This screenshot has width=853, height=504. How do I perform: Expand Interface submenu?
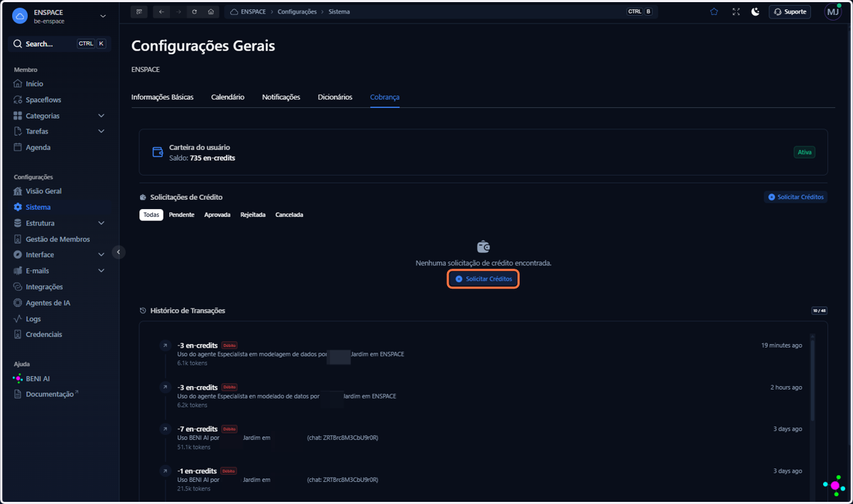pyautogui.click(x=101, y=254)
